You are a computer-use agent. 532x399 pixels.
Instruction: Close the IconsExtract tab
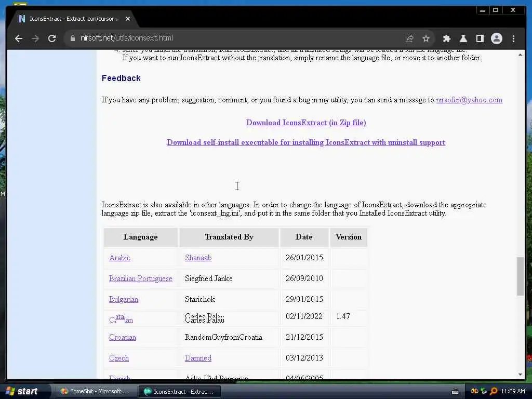[128, 19]
